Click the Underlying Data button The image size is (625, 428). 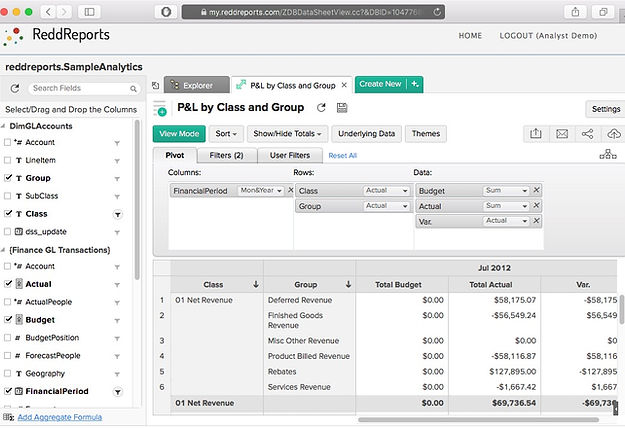click(366, 134)
